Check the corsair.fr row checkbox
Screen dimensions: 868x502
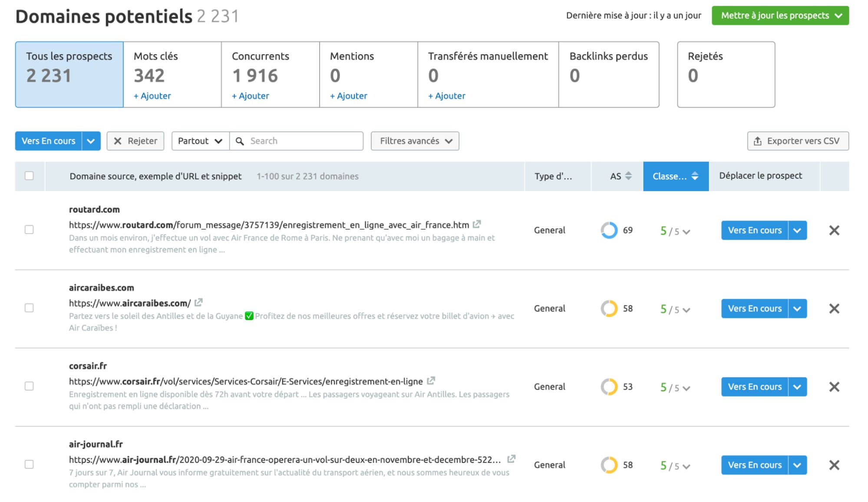(29, 386)
